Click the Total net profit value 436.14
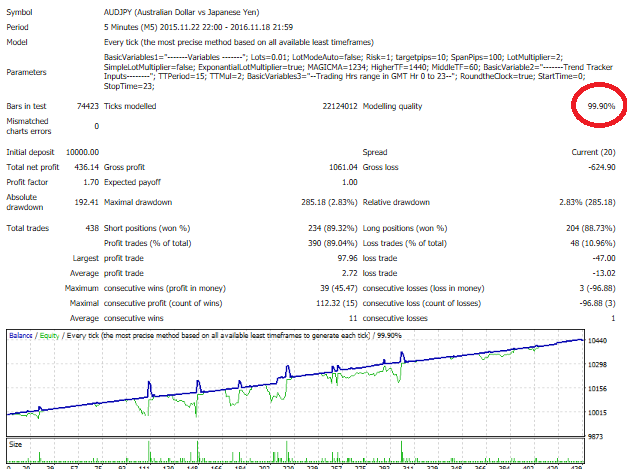The height and width of the screenshot is (469, 627). (86, 167)
